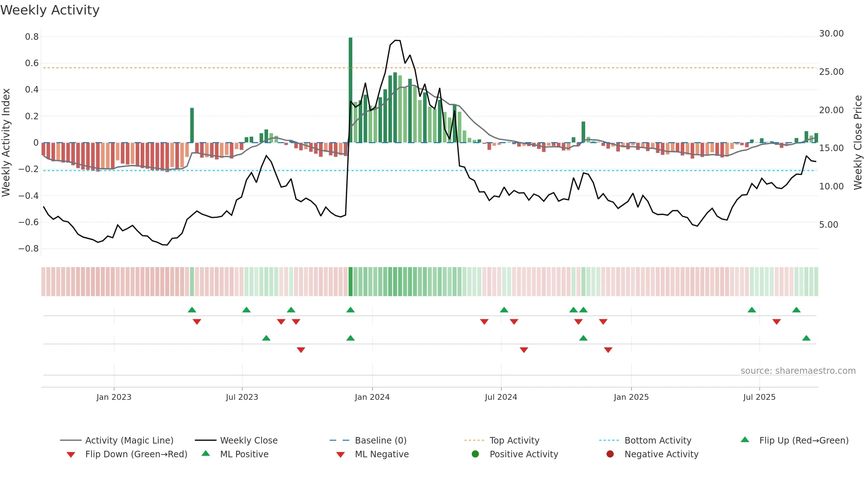This screenshot has width=868, height=488.
Task: Click the Weekly Activity Index axis title
Action: (6, 142)
